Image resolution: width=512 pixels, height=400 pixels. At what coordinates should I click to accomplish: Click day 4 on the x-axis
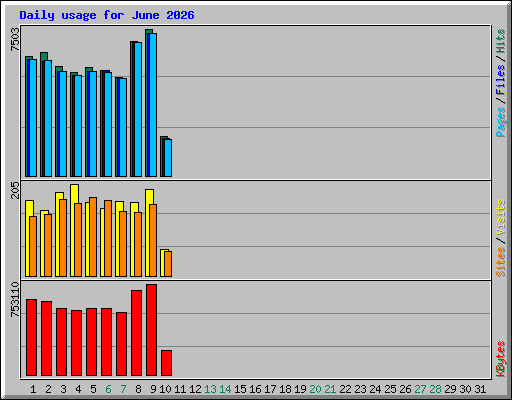tap(78, 389)
